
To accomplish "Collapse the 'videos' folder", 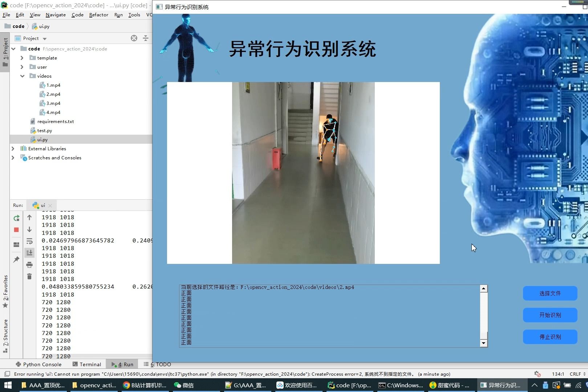I will (x=22, y=76).
